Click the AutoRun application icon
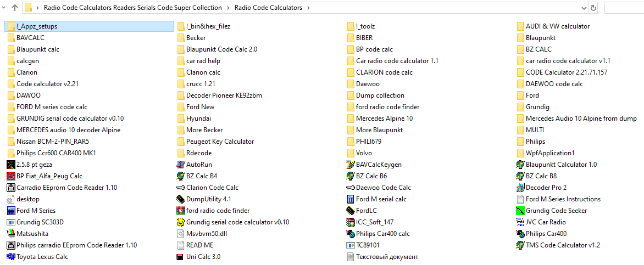Viewport: 644px width, 265px height. [180, 165]
